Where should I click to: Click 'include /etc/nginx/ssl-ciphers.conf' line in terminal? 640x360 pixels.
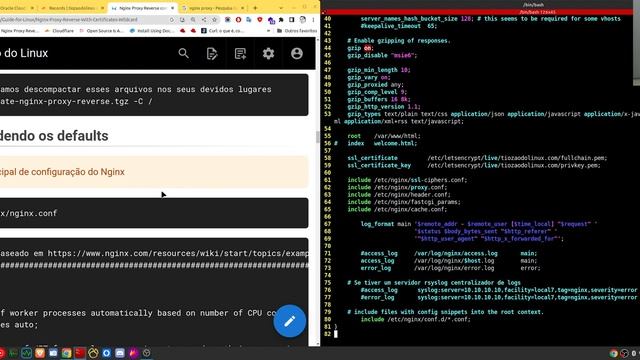coord(407,180)
